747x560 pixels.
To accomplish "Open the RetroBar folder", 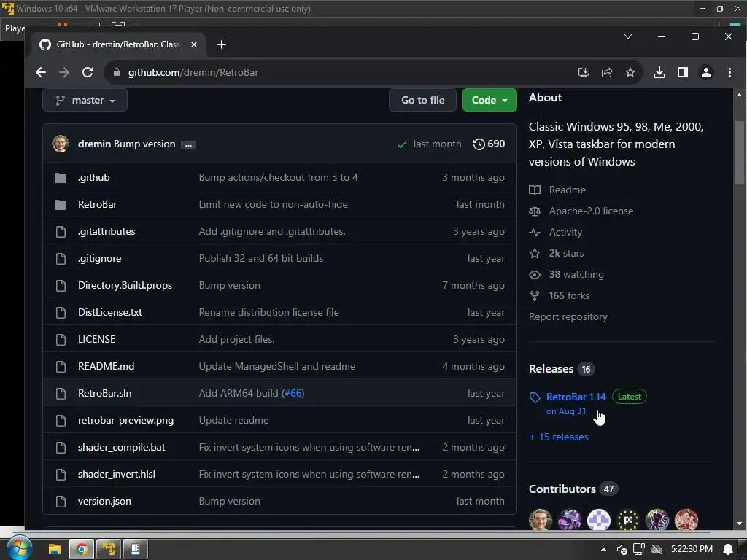I will pos(97,204).
